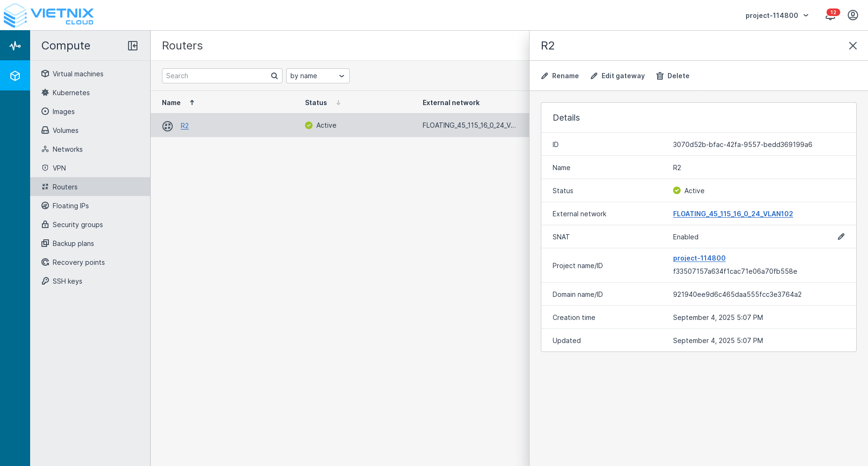Click the search magnifier icon
The width and height of the screenshot is (868, 466).
point(274,76)
